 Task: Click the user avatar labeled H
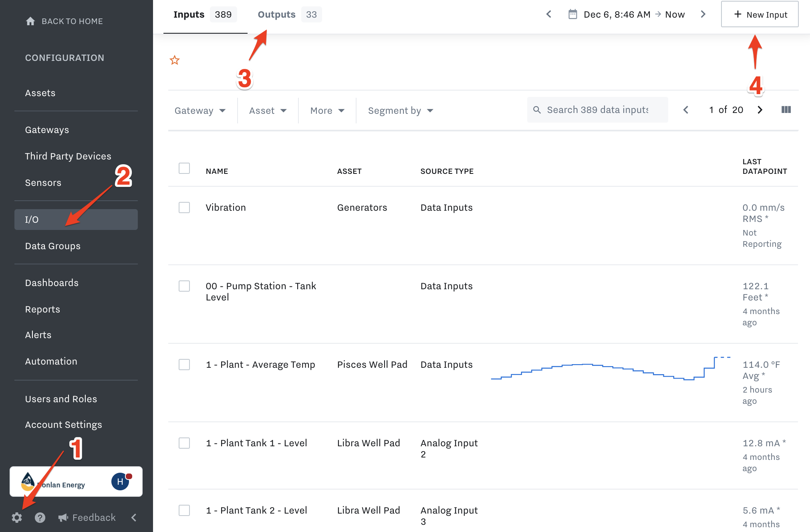[120, 482]
